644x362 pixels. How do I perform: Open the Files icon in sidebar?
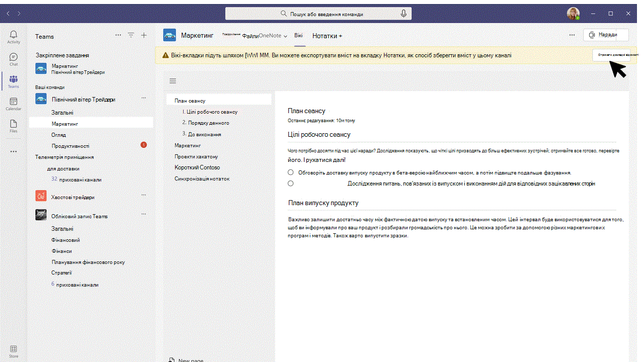[14, 124]
